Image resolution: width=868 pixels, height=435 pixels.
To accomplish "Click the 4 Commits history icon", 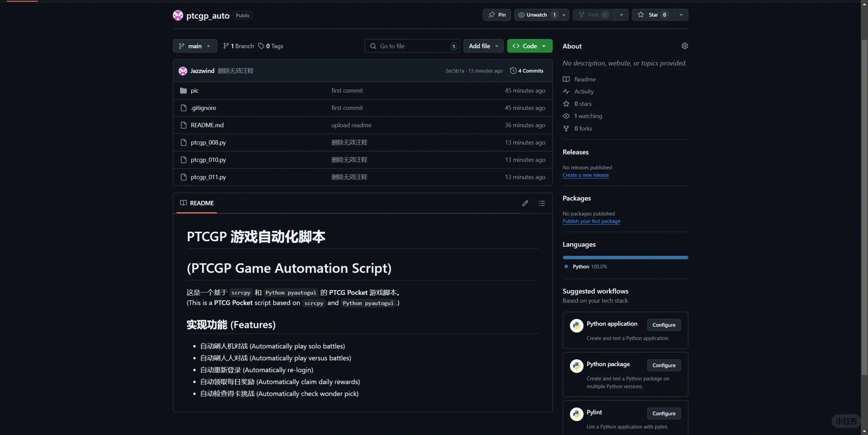I will pyautogui.click(x=513, y=70).
